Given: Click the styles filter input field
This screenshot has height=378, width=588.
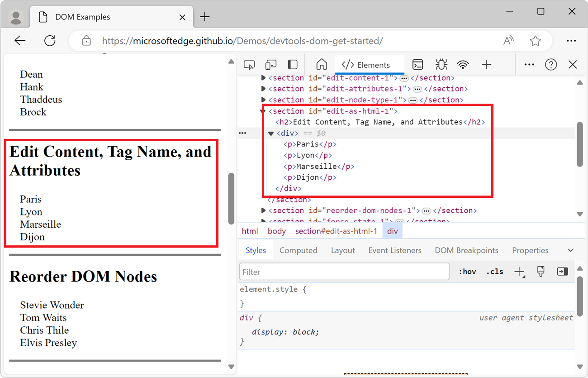Looking at the screenshot, I should [x=344, y=272].
